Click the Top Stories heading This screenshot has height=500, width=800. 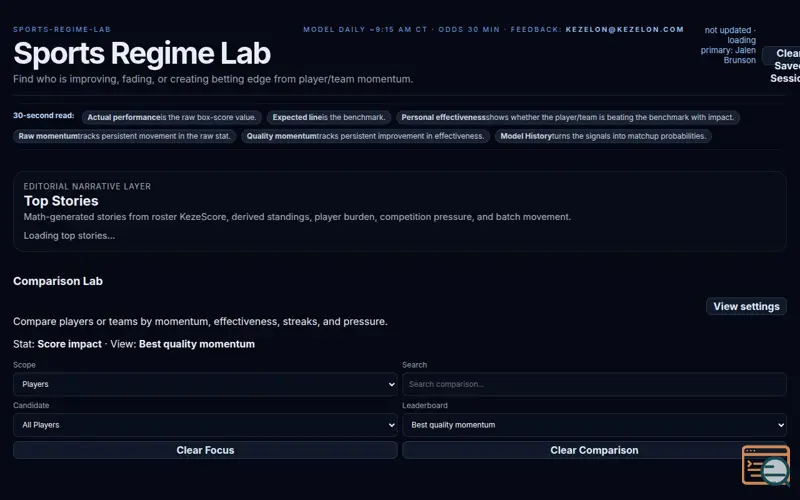61,201
